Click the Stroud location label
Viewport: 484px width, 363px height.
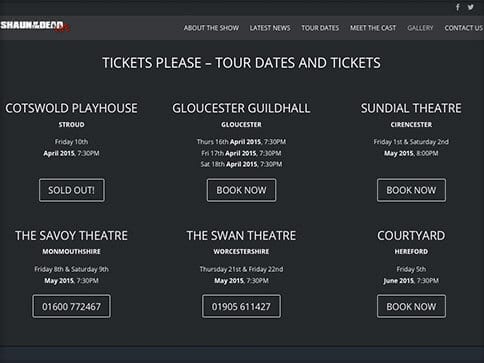click(71, 125)
